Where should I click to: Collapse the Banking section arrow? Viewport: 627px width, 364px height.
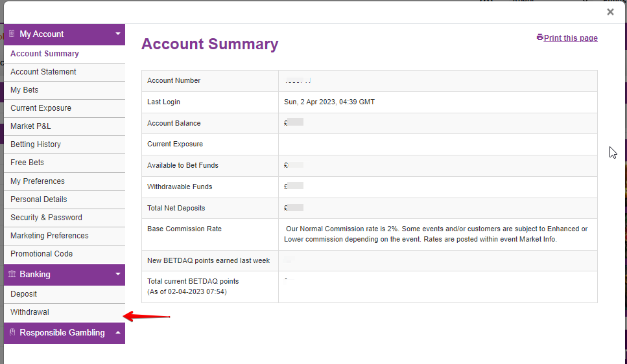(x=118, y=274)
